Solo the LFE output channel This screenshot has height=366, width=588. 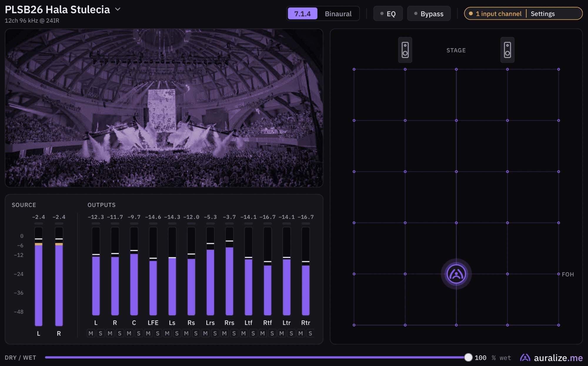click(x=158, y=333)
